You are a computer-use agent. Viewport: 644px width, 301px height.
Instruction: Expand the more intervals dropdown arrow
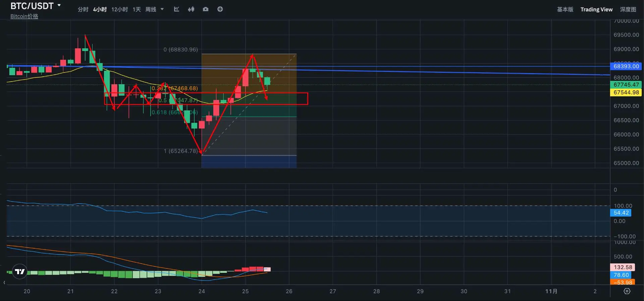162,9
